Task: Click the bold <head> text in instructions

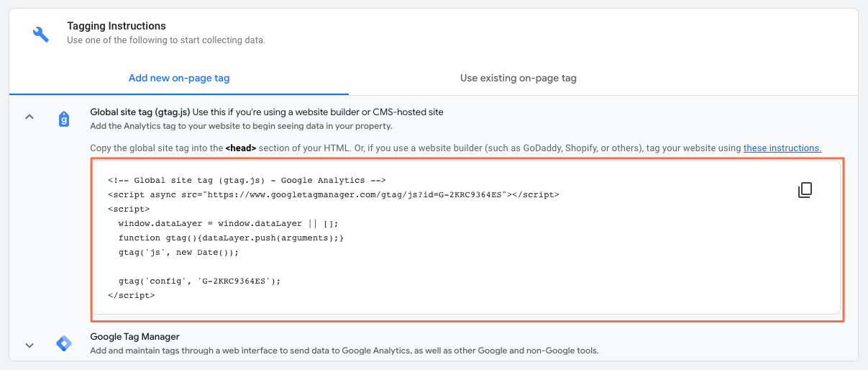Action: coord(240,148)
